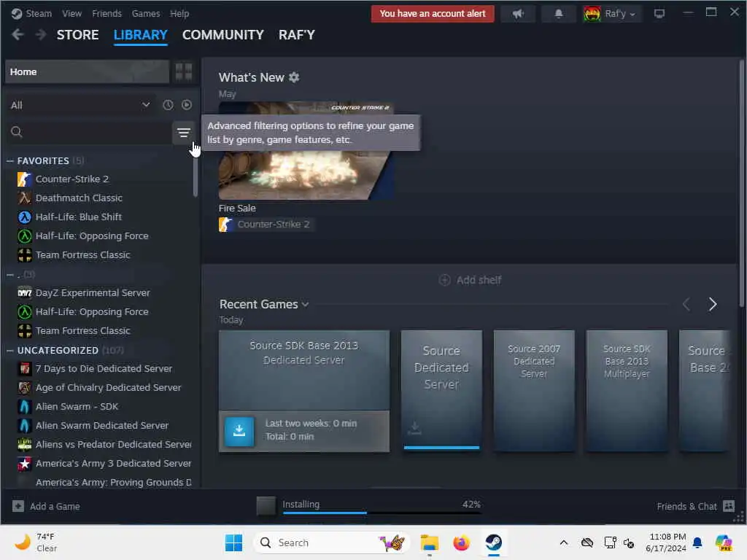This screenshot has width=747, height=560.
Task: Click the main content scrollbar
Action: [741, 183]
